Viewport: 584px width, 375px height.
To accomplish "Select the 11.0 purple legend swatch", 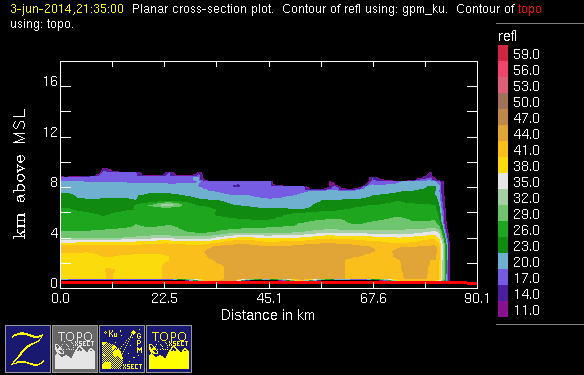I will coord(503,309).
